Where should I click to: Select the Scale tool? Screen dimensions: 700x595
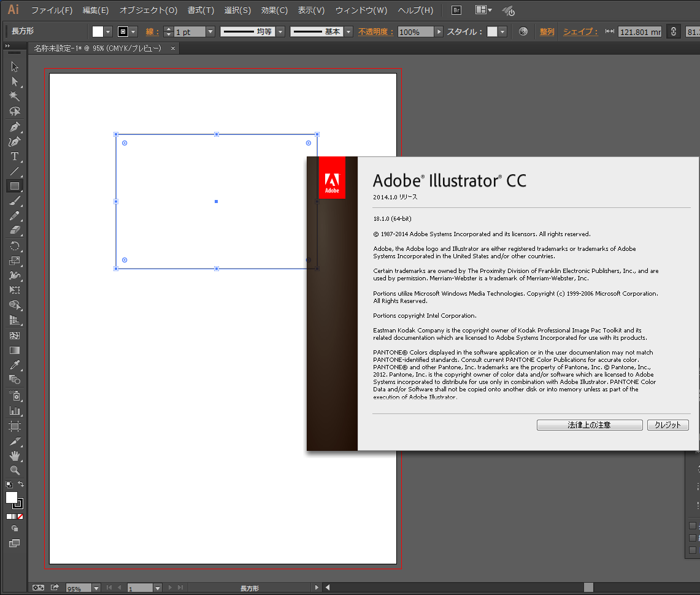(14, 261)
